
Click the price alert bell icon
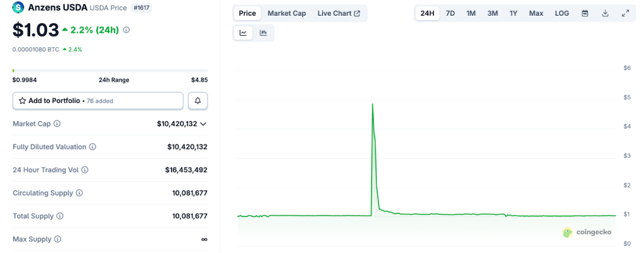197,100
